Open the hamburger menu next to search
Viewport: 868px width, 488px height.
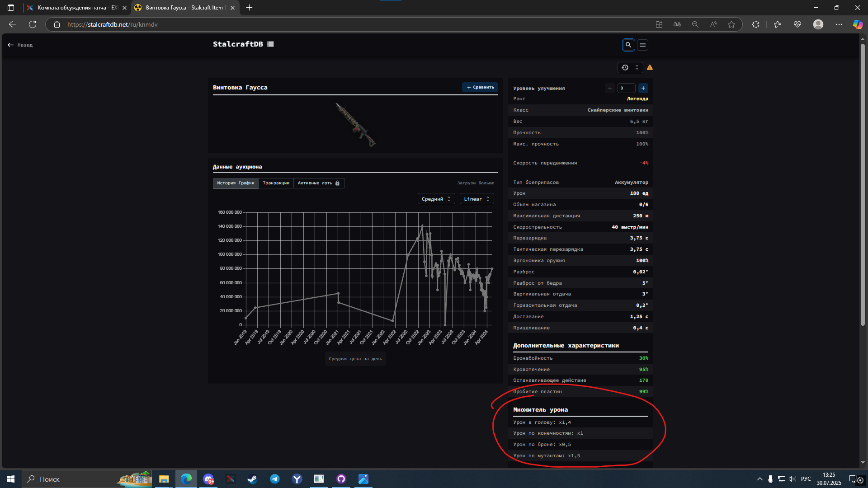pyautogui.click(x=642, y=45)
